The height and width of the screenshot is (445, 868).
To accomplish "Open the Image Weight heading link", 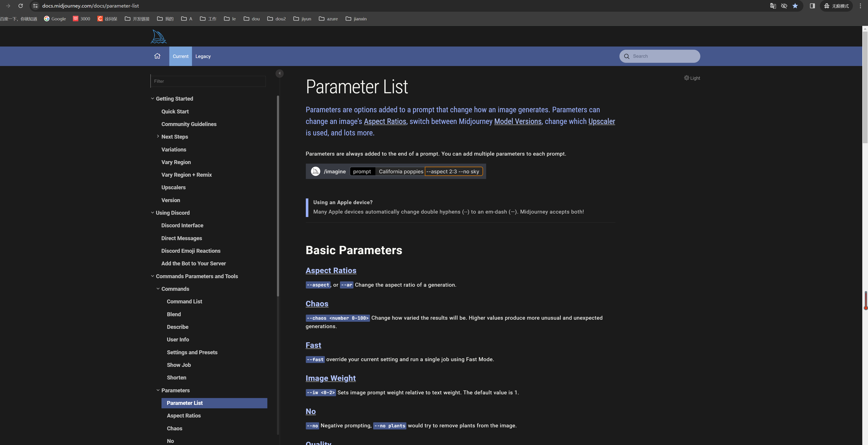I will [x=331, y=378].
